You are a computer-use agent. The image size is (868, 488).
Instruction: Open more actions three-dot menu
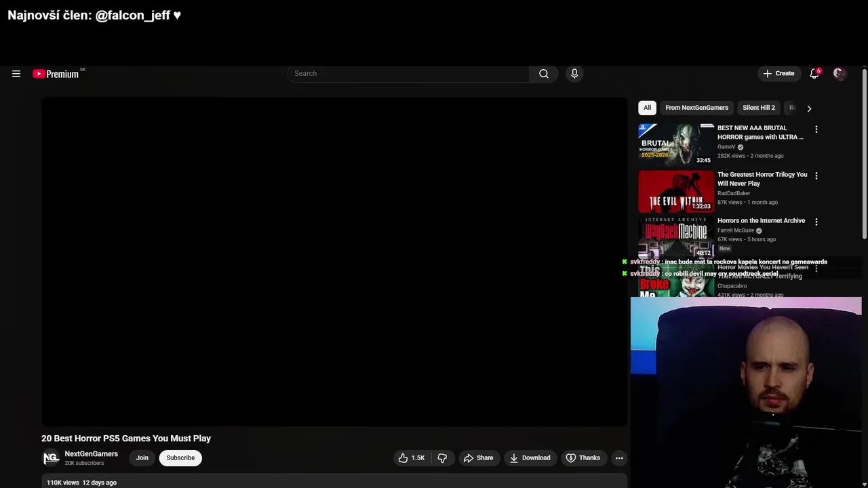[619, 458]
